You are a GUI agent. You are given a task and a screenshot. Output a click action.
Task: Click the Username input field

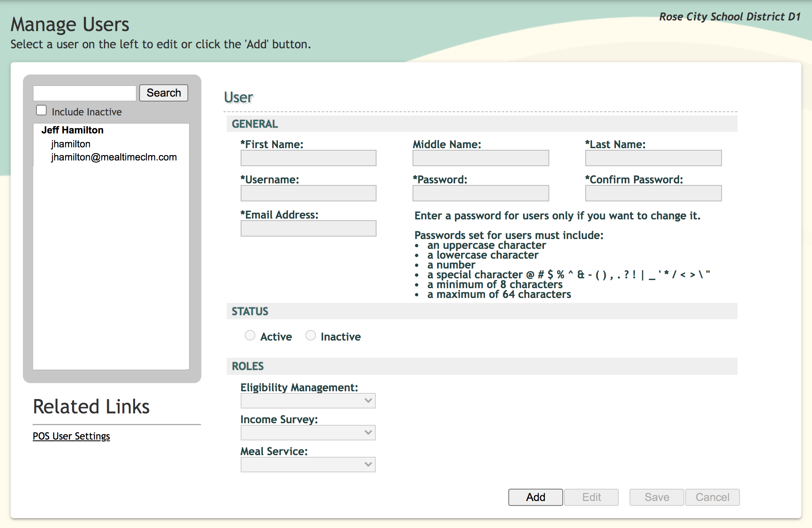click(308, 193)
